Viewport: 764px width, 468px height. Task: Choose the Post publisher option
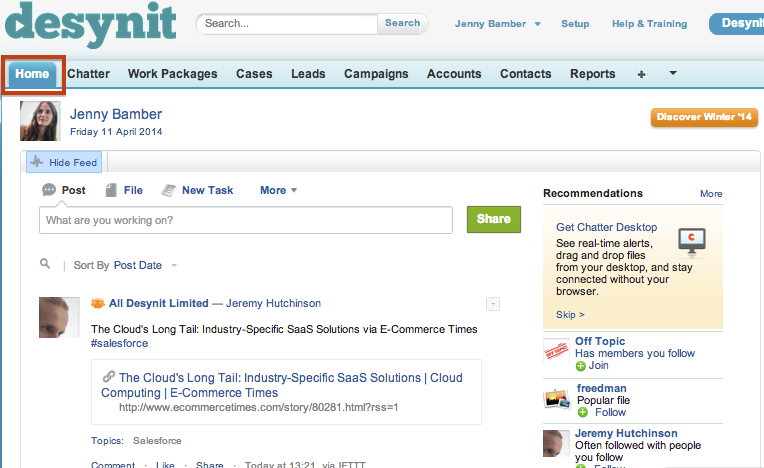coord(74,190)
